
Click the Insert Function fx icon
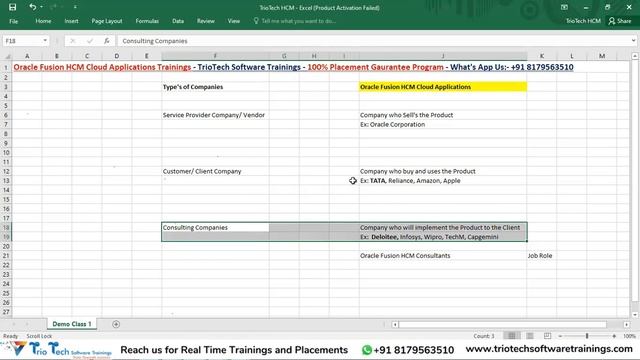click(107, 41)
